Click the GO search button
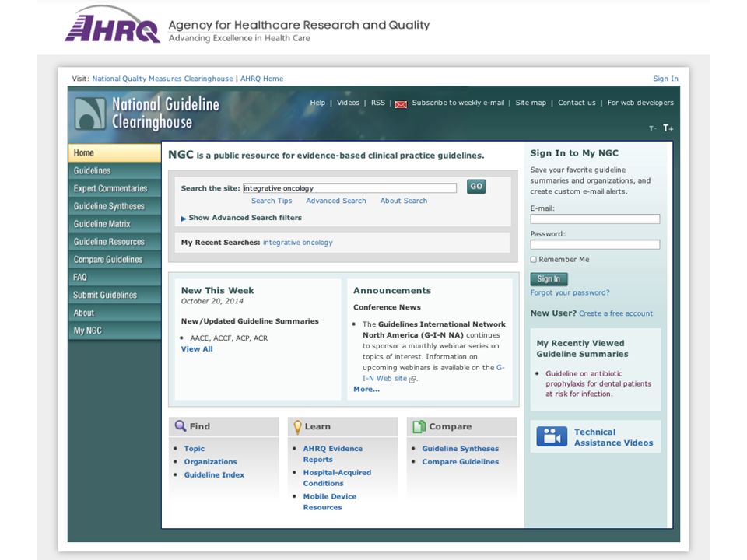This screenshot has height=560, width=747. coord(476,187)
